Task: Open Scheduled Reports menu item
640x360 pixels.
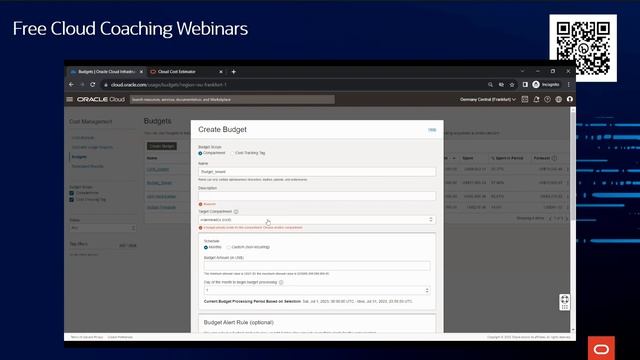Action: [x=88, y=167]
